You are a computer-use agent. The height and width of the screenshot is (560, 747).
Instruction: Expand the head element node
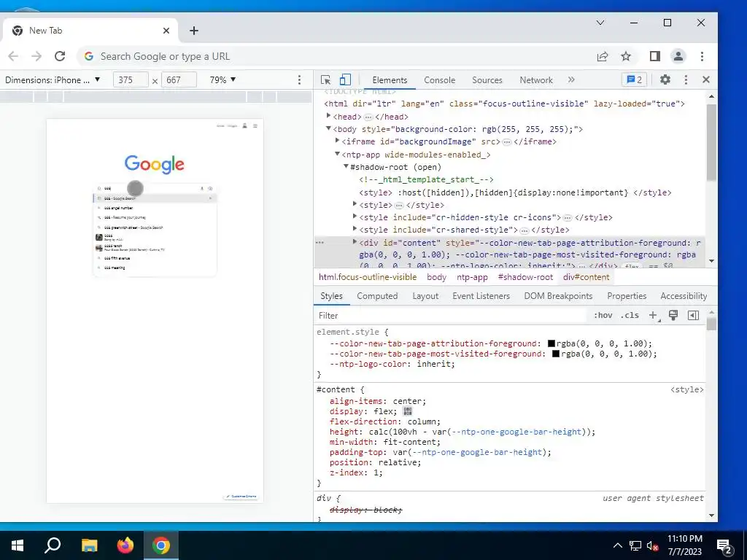click(328, 116)
